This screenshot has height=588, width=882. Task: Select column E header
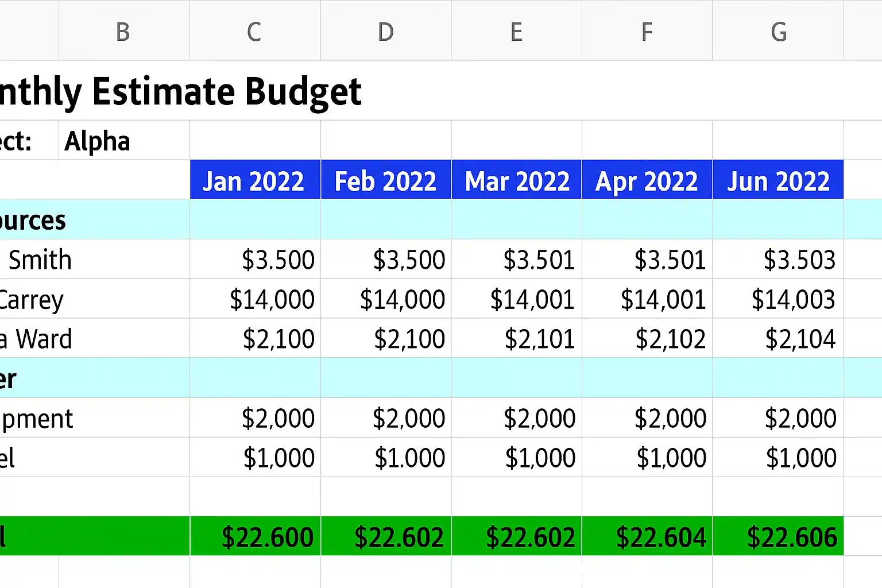point(517,31)
